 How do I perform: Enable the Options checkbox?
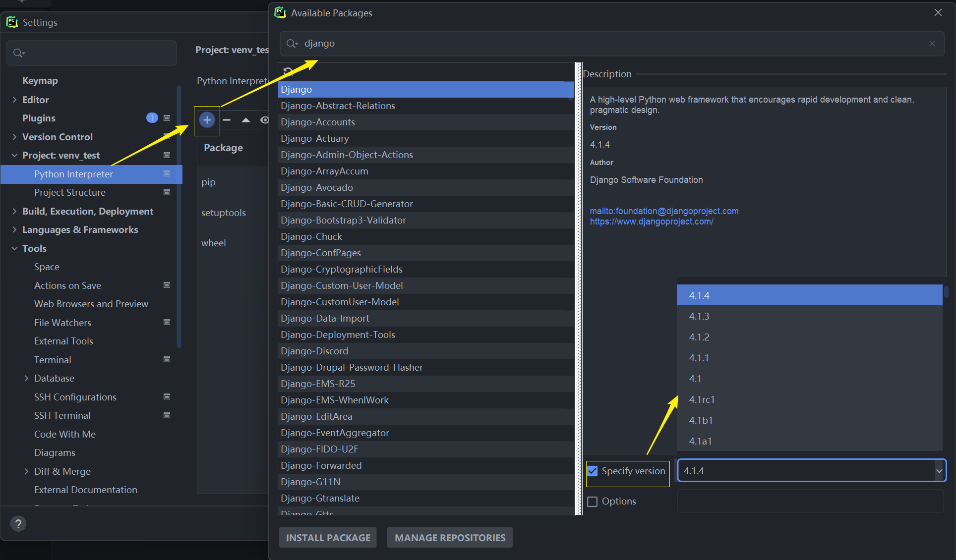pyautogui.click(x=593, y=502)
